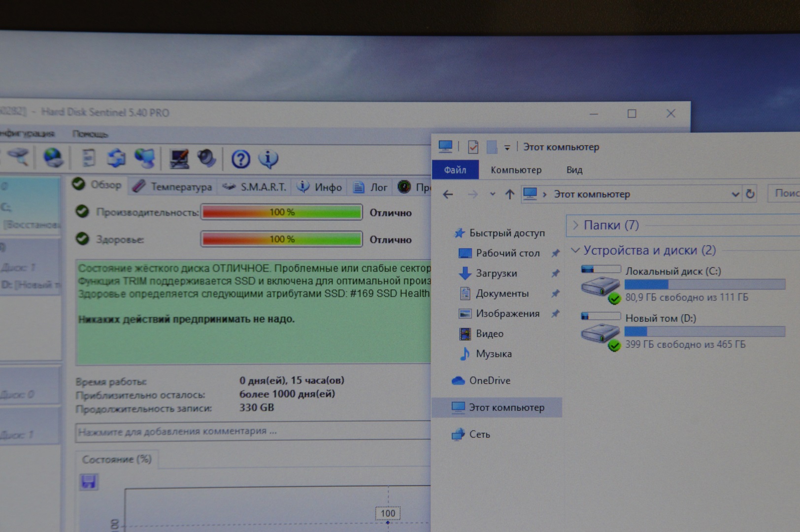Click the properties checkmark icon in Explorer title bar
Screen dimensions: 800x532
click(x=473, y=147)
